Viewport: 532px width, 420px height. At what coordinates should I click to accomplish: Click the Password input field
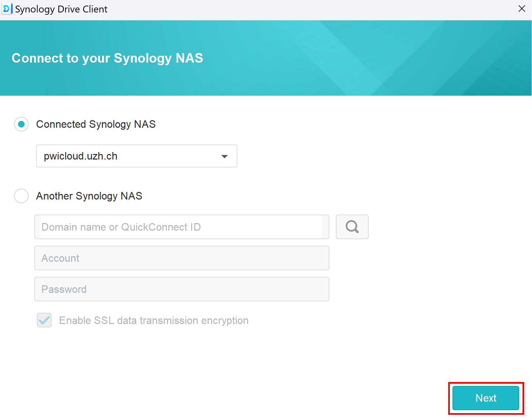point(182,289)
